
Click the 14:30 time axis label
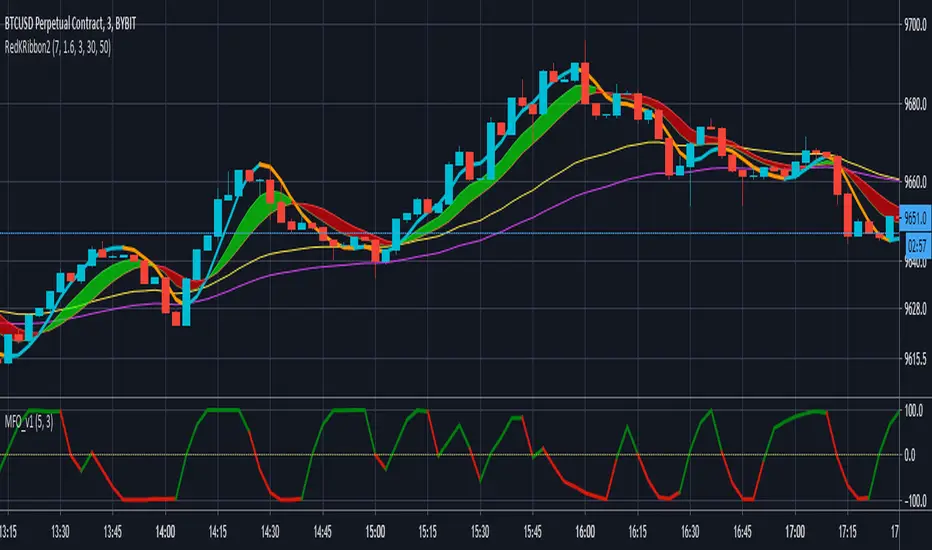coord(270,532)
